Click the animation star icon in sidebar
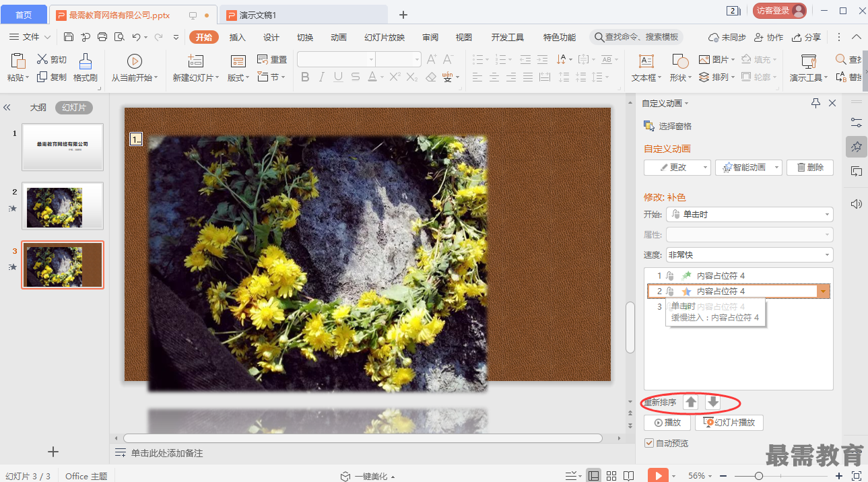 pos(857,146)
